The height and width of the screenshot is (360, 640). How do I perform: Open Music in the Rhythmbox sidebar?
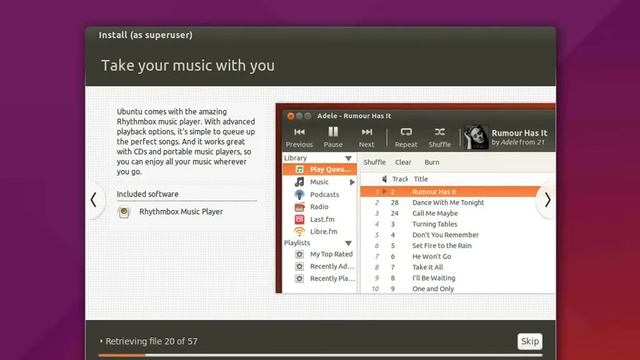click(319, 182)
